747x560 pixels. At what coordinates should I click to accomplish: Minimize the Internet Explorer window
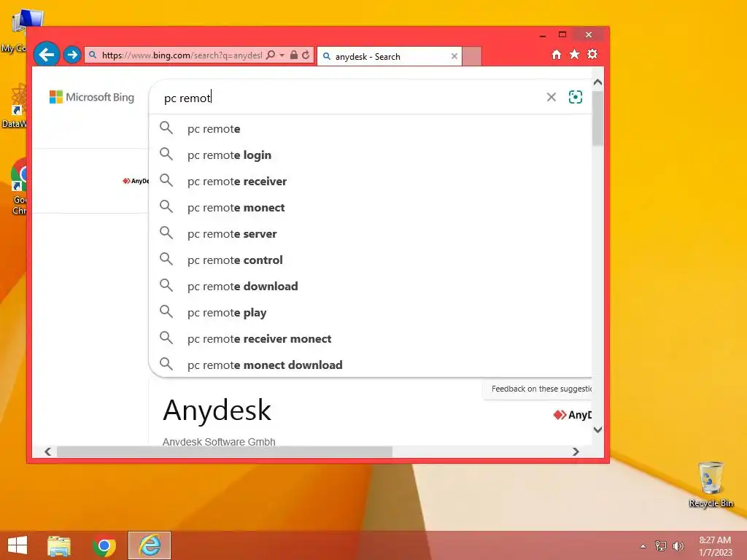coord(543,35)
